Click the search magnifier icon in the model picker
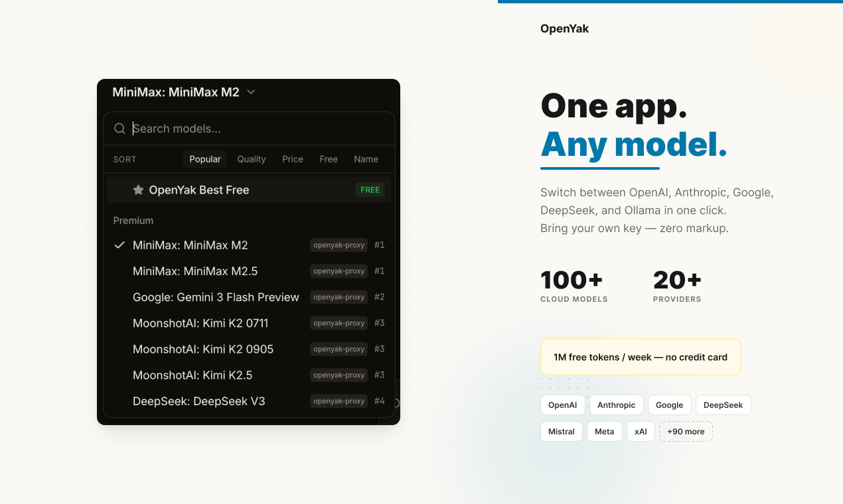The width and height of the screenshot is (843, 504). [x=120, y=128]
